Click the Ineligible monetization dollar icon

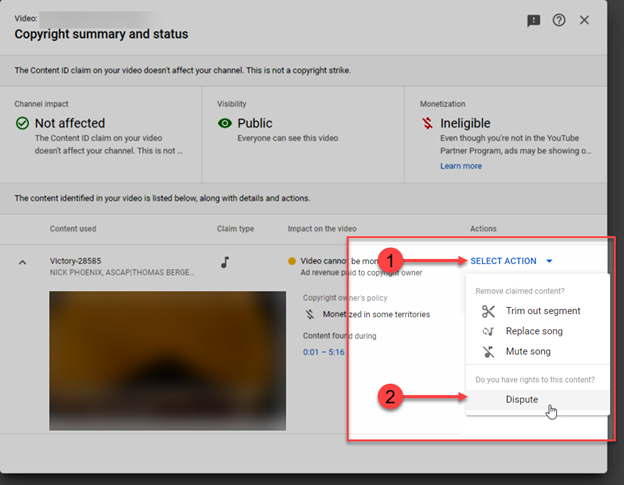coord(427,124)
